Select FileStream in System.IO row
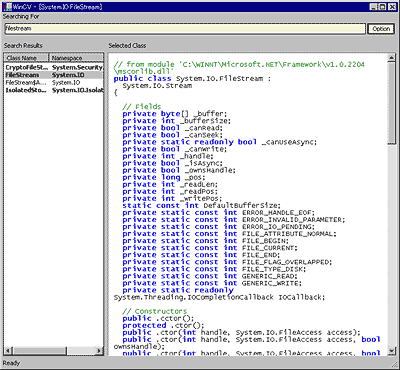The width and height of the screenshot is (400, 370). point(54,75)
